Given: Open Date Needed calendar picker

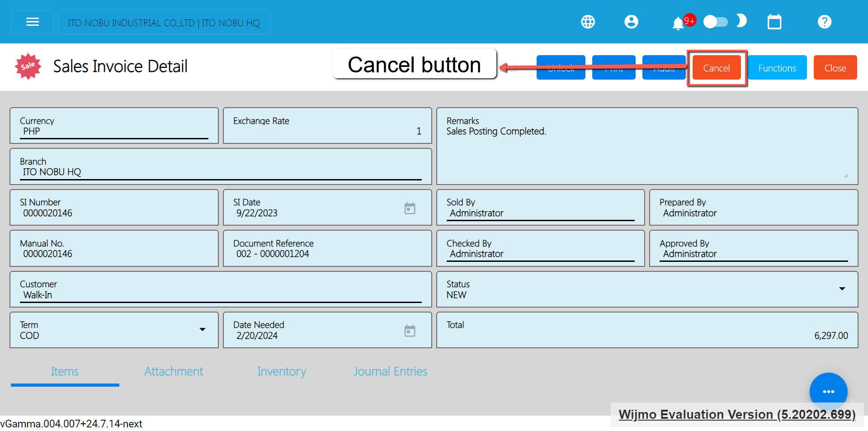Looking at the screenshot, I should pos(410,331).
